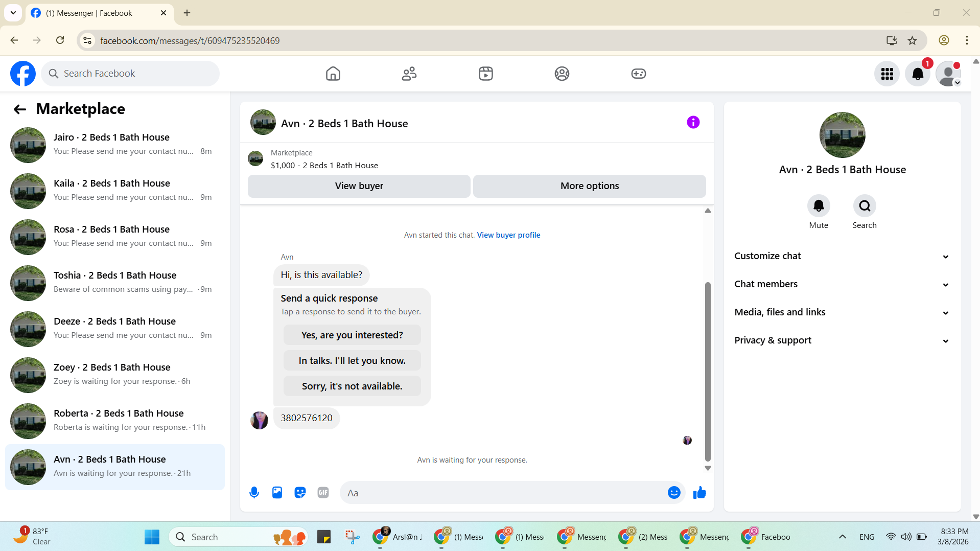
Task: Attach a photo using image icon
Action: [x=277, y=493]
